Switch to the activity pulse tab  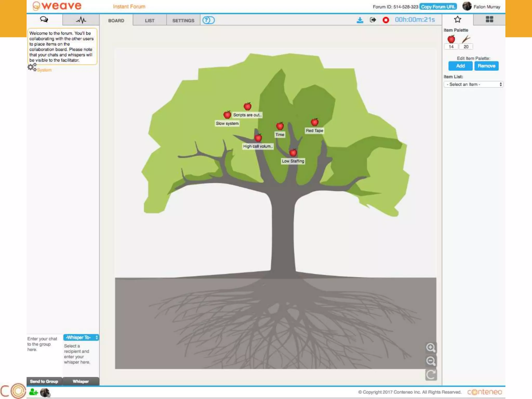[81, 20]
